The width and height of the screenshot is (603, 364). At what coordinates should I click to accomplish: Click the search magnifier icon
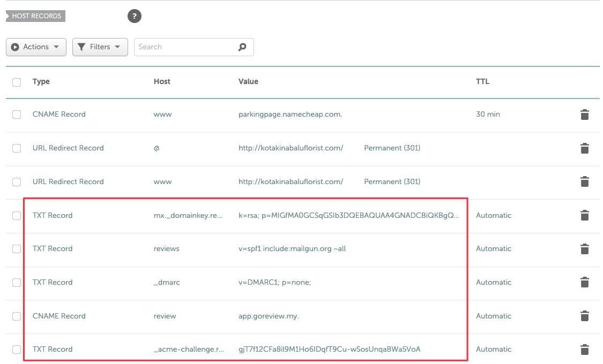[x=242, y=47]
